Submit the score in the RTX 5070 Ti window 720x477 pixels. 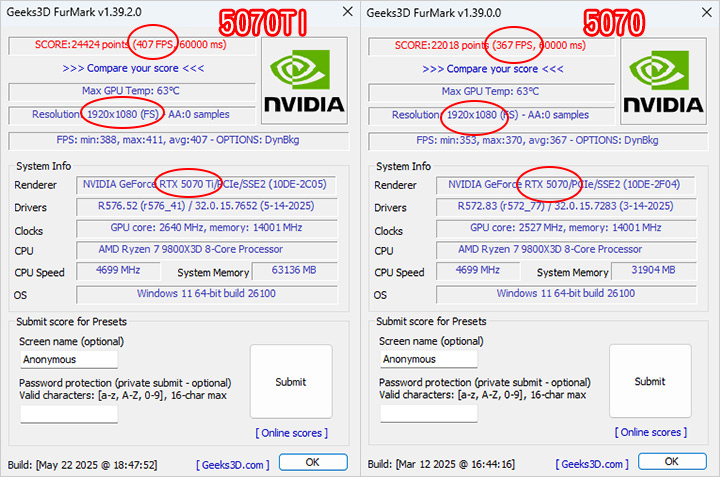click(x=291, y=382)
